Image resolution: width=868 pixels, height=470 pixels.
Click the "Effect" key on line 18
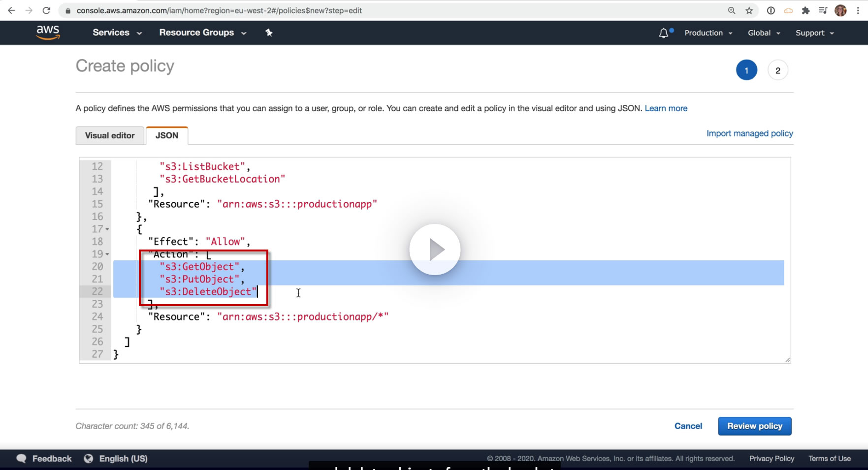(x=171, y=242)
